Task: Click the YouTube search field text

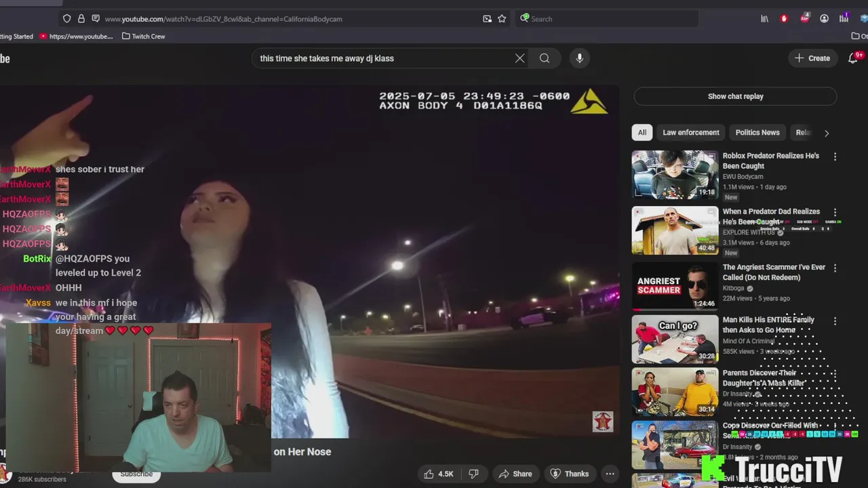Action: click(x=327, y=58)
